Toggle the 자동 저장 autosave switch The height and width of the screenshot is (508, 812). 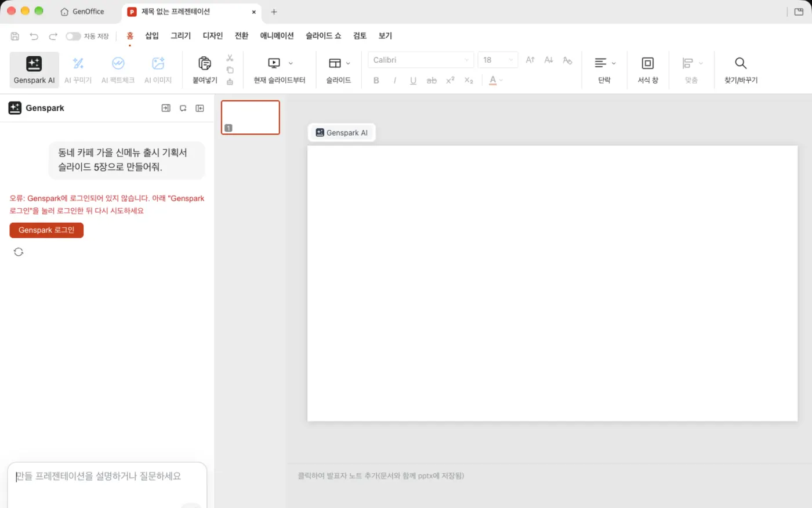click(73, 36)
